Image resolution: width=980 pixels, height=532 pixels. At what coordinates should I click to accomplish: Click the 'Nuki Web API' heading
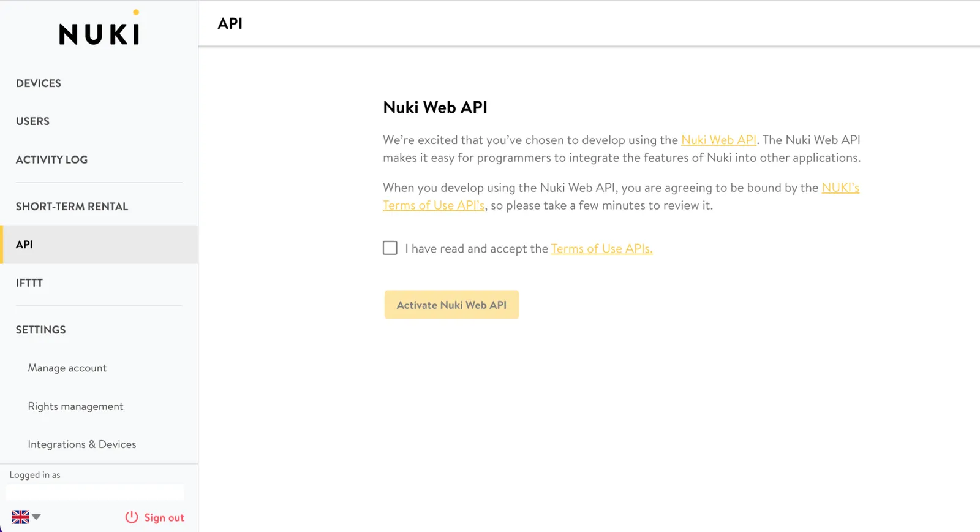coord(435,107)
